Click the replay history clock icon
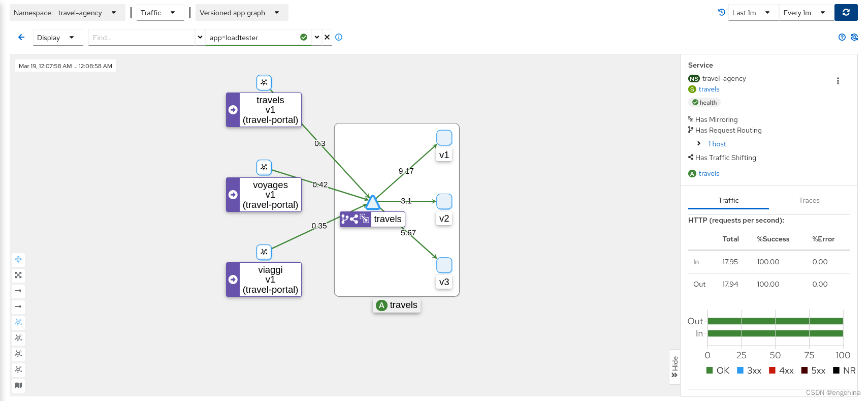Viewport: 868px width, 401px height. (x=721, y=13)
